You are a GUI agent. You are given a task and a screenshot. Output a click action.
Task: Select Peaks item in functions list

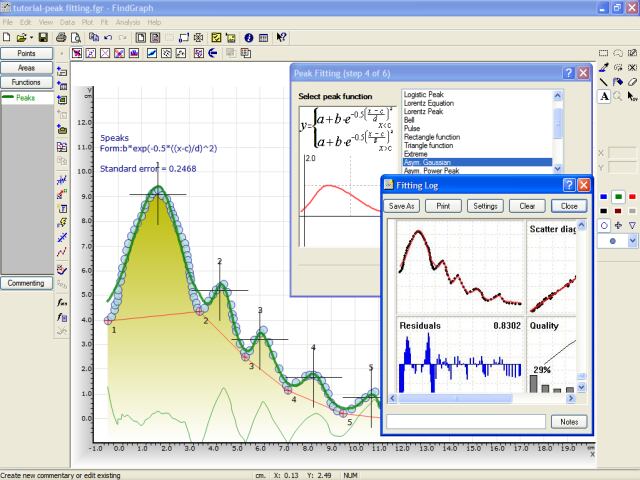[27, 98]
